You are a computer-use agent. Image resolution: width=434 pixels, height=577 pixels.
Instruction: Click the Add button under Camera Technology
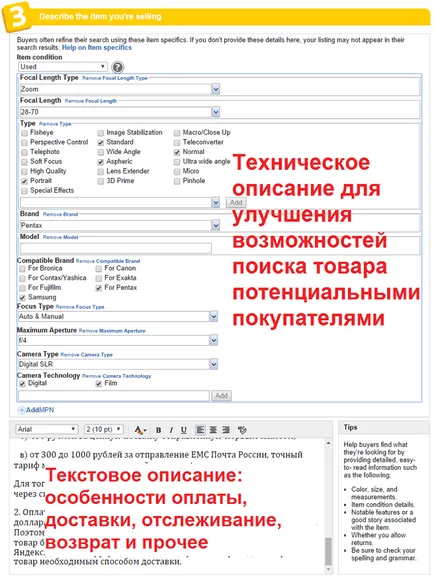pyautogui.click(x=221, y=396)
